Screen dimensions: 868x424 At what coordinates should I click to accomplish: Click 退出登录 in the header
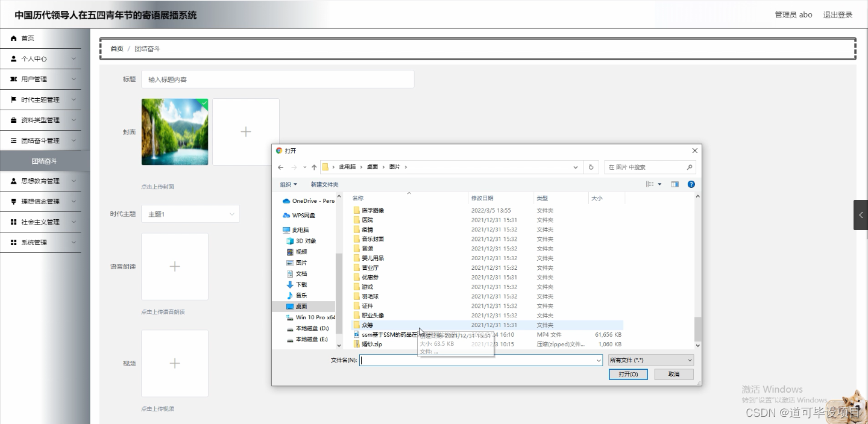[x=838, y=15]
